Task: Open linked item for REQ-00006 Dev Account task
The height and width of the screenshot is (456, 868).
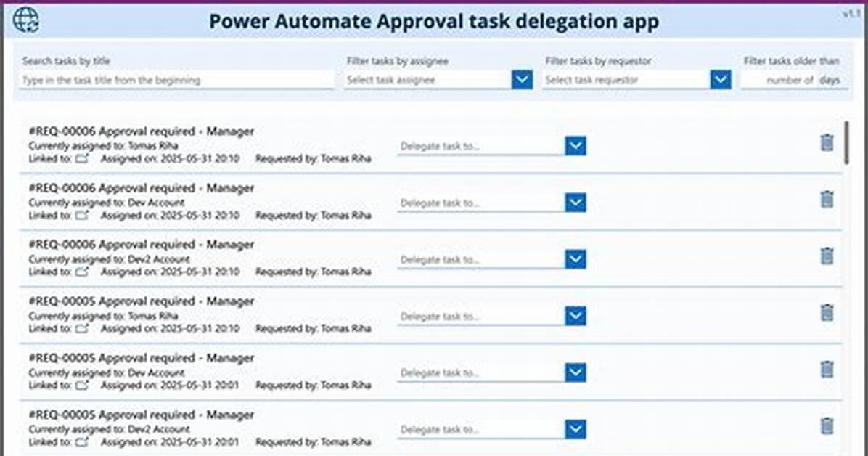Action: [x=82, y=215]
